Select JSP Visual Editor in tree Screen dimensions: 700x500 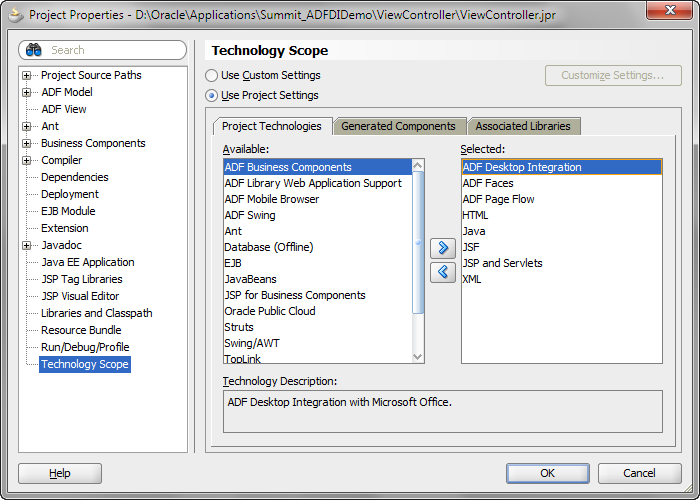point(80,296)
